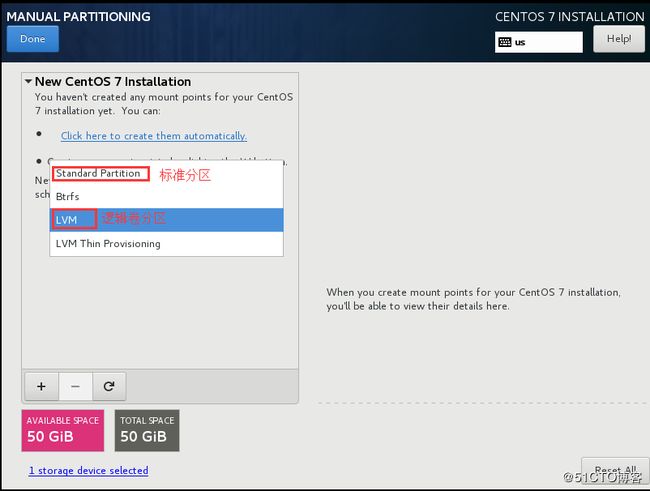Click the AVAILABLE SPACE 50 GiB indicator
Image resolution: width=650 pixels, height=491 pixels.
[x=63, y=430]
